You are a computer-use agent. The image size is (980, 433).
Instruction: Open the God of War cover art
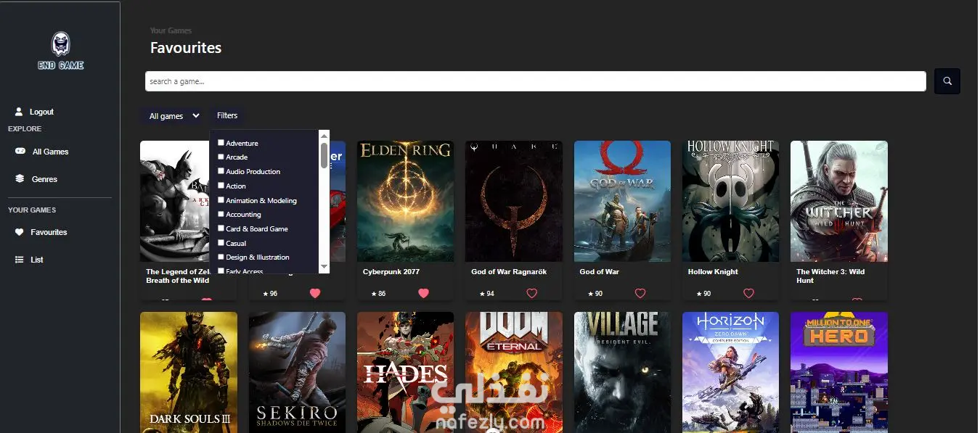click(x=622, y=201)
